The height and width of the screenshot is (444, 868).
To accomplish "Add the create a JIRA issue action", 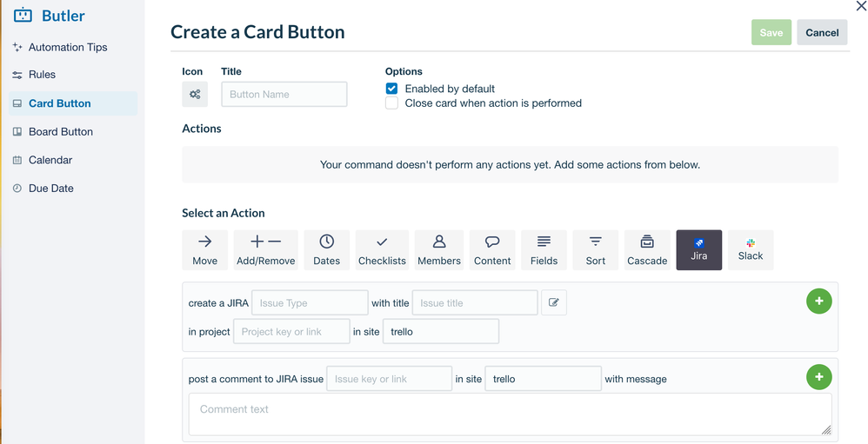I will pyautogui.click(x=819, y=302).
